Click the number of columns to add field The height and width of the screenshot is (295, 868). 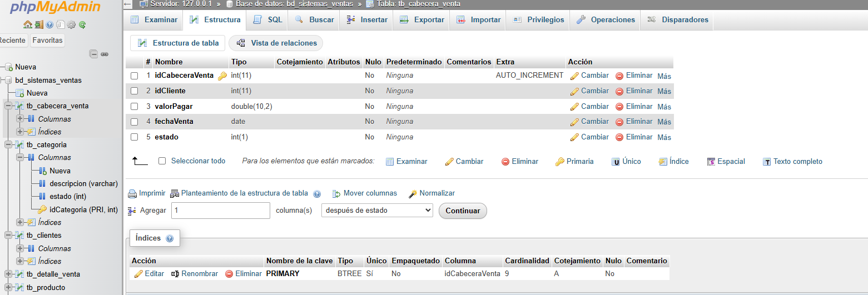pos(221,211)
